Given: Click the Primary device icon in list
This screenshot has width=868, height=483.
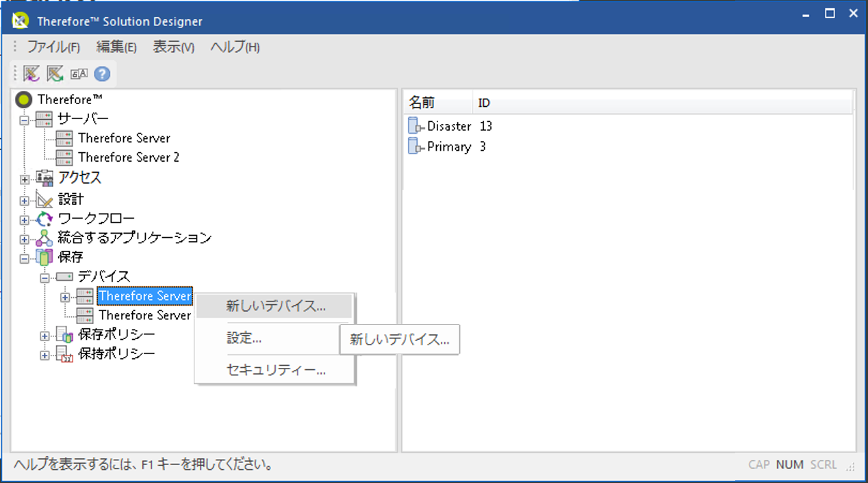Looking at the screenshot, I should [414, 147].
